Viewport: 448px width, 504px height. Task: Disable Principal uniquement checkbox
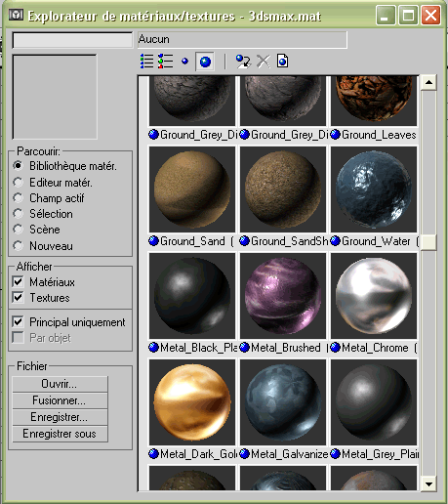[18, 322]
